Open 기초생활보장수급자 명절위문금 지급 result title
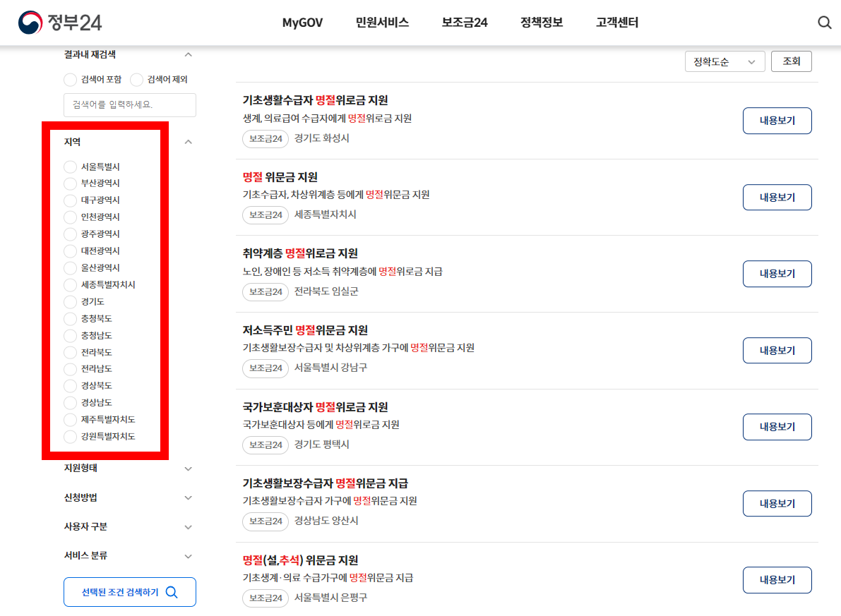The height and width of the screenshot is (616, 841). [326, 483]
